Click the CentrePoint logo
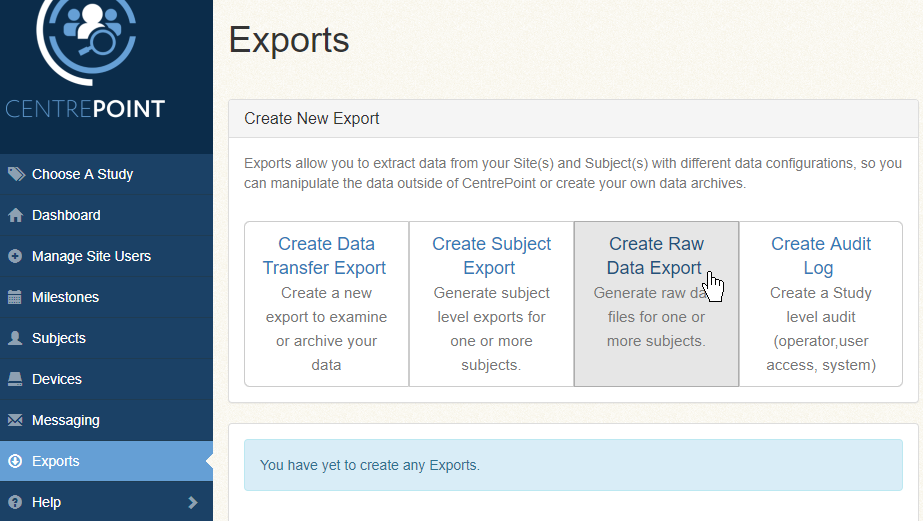This screenshot has width=923, height=521. [86, 60]
